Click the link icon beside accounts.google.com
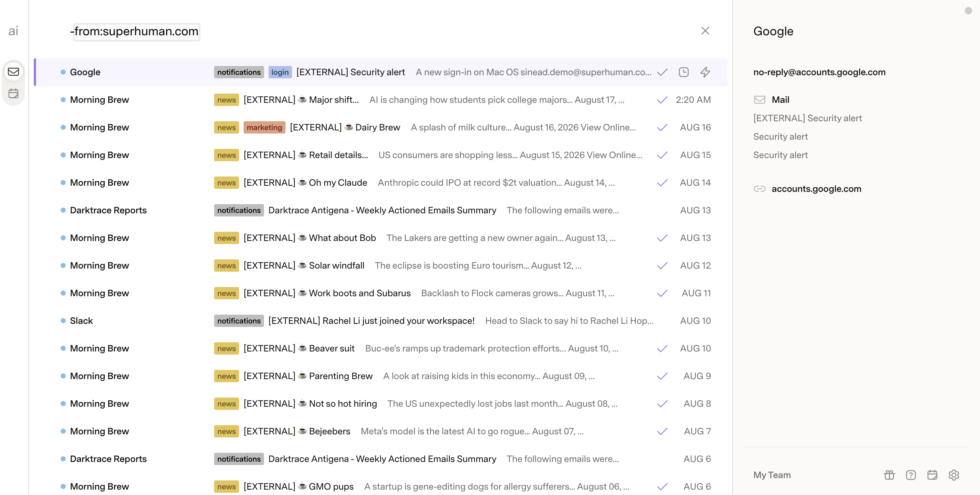This screenshot has width=980, height=495. [x=760, y=189]
